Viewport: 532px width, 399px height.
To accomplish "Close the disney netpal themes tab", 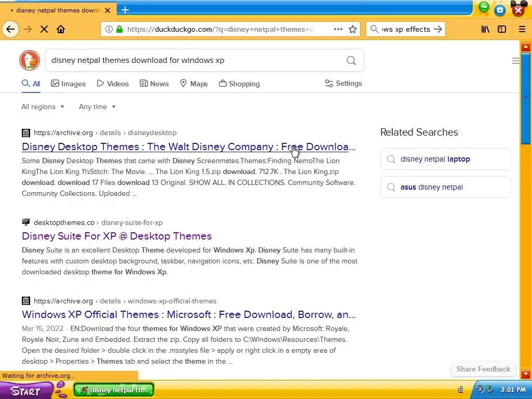I will (108, 10).
